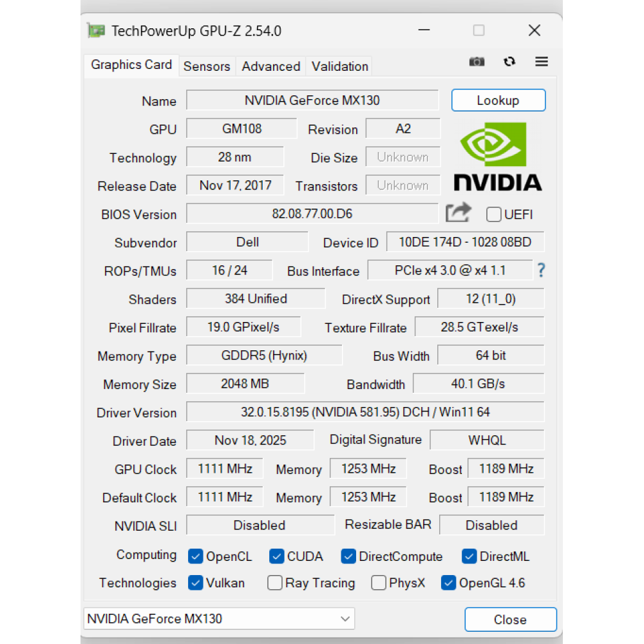Viewport: 644px width, 644px height.
Task: Click the Release Date field Nov 17, 2017
Action: click(235, 185)
